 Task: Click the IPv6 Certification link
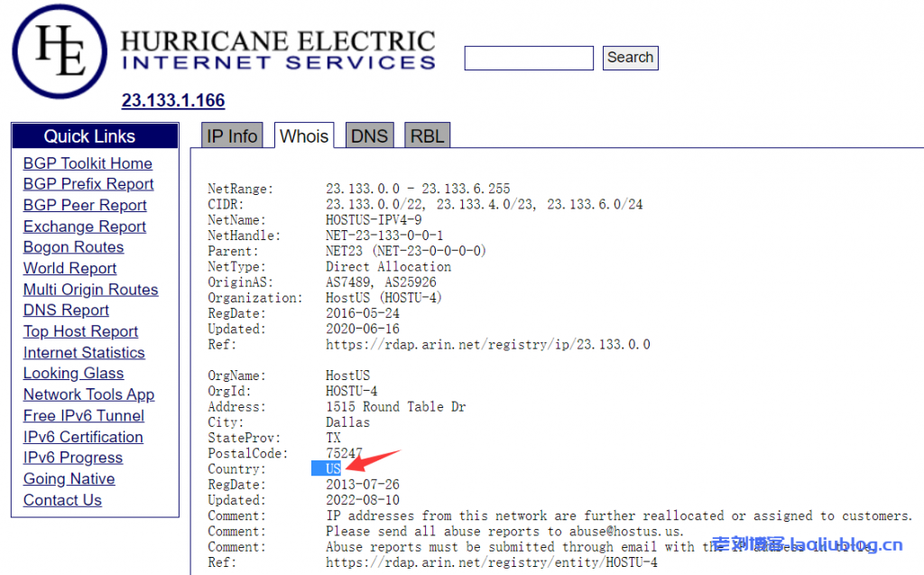[x=83, y=437]
